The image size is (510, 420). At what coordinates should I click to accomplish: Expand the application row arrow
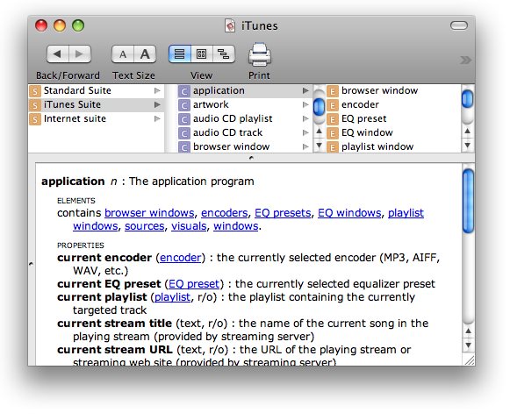pos(305,90)
